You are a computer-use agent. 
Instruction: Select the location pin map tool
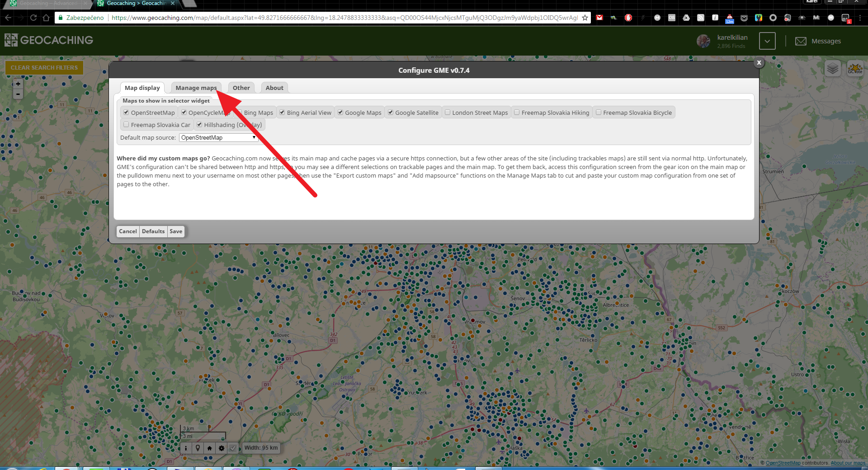(x=198, y=448)
